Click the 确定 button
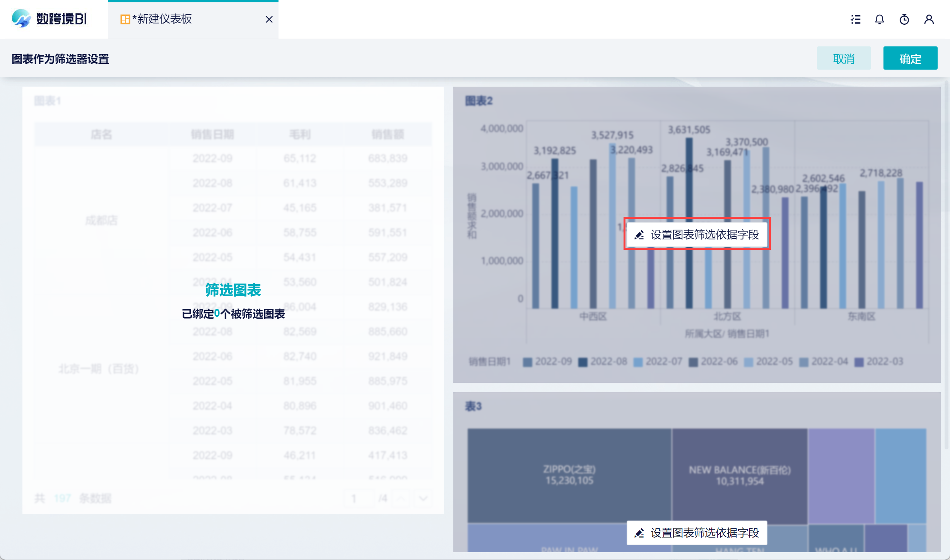The height and width of the screenshot is (560, 950). (x=910, y=58)
